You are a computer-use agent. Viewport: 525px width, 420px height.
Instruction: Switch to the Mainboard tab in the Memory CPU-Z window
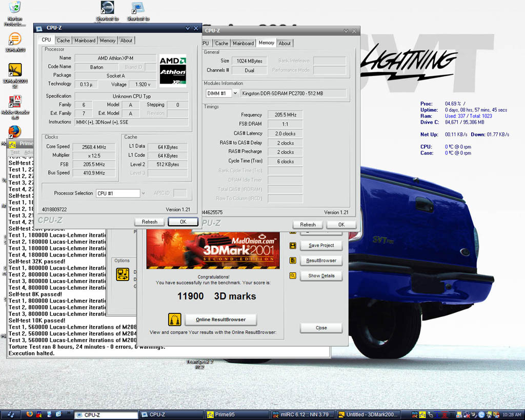click(x=243, y=43)
